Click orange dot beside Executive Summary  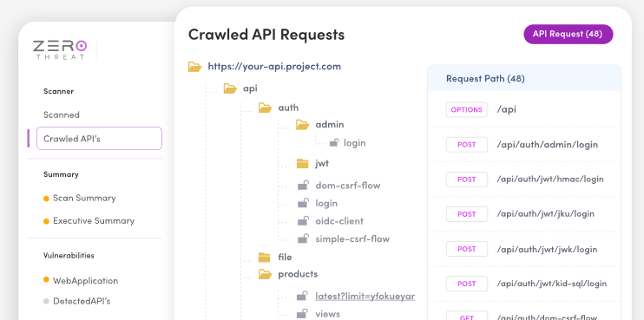click(x=46, y=221)
